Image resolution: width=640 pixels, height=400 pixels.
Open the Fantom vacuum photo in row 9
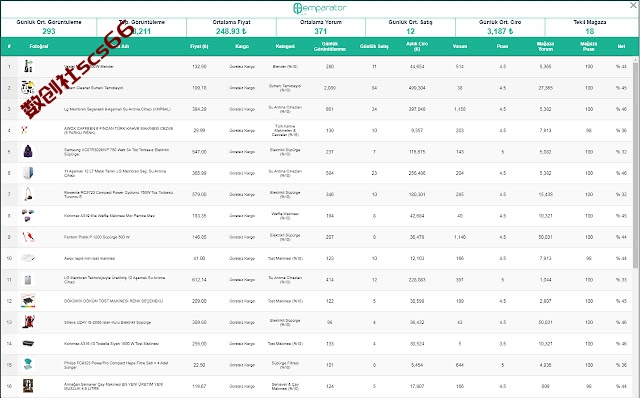click(28, 237)
